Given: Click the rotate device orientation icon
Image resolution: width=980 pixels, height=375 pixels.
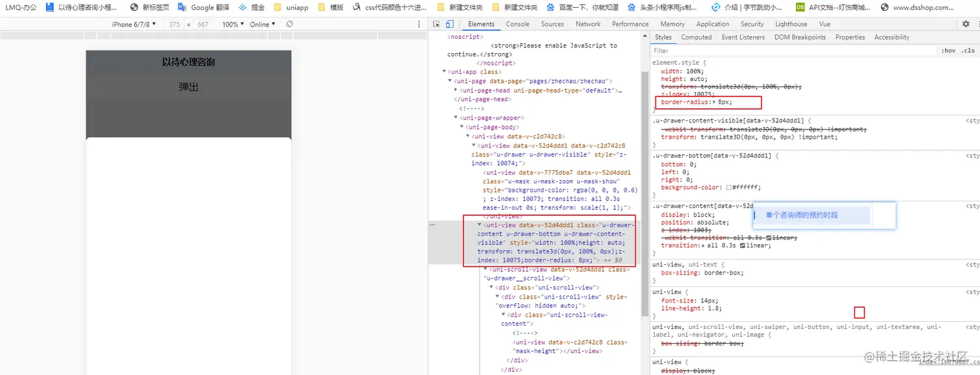Looking at the screenshot, I should pos(290,24).
